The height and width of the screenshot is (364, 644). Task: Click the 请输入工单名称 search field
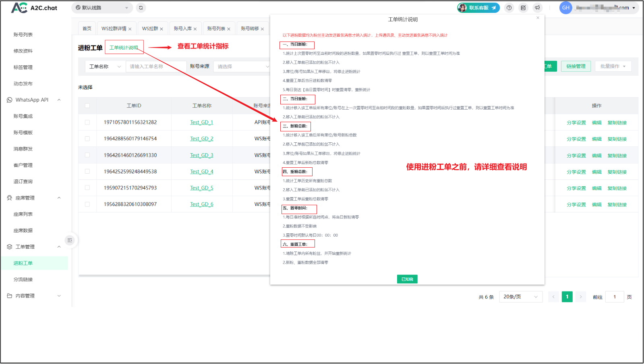[156, 67]
